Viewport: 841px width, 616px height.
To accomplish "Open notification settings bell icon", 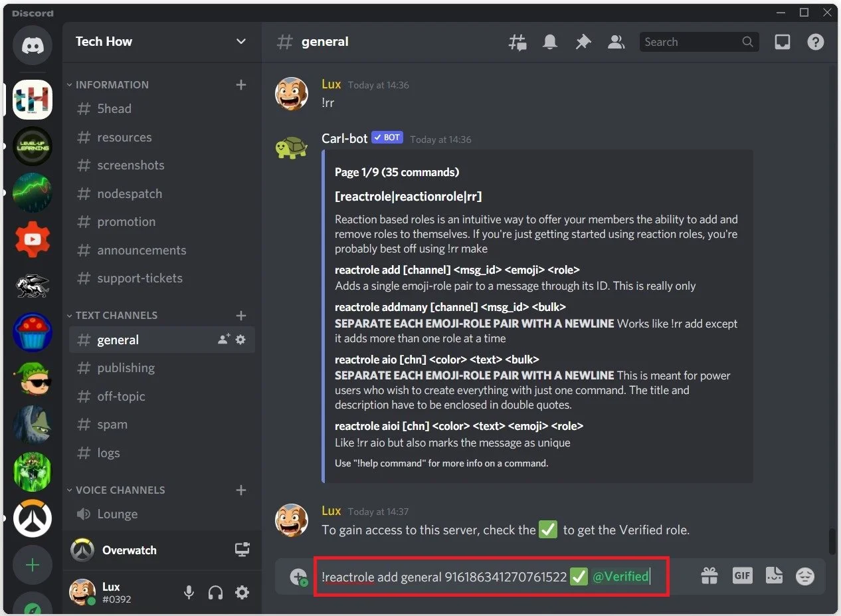I will point(550,42).
